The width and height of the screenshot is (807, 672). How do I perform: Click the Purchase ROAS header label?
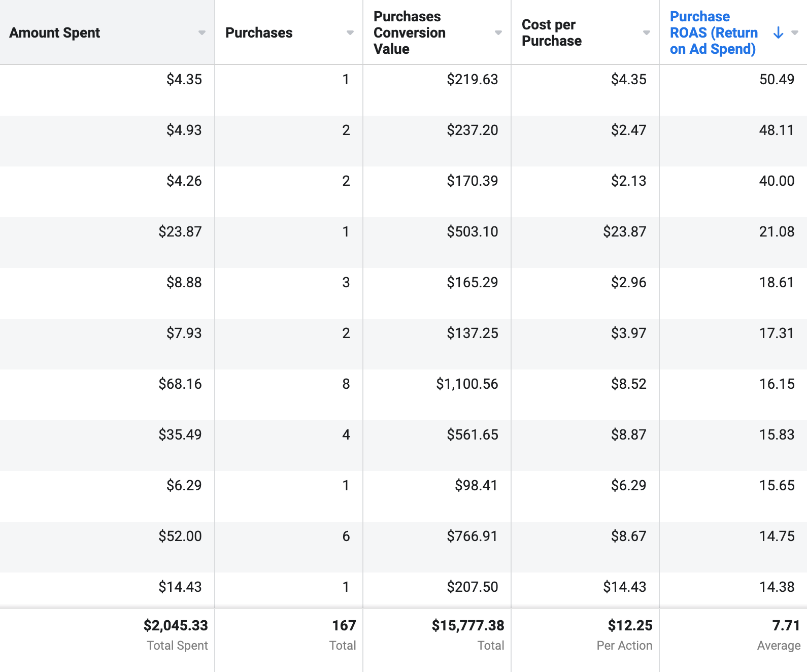[713, 33]
